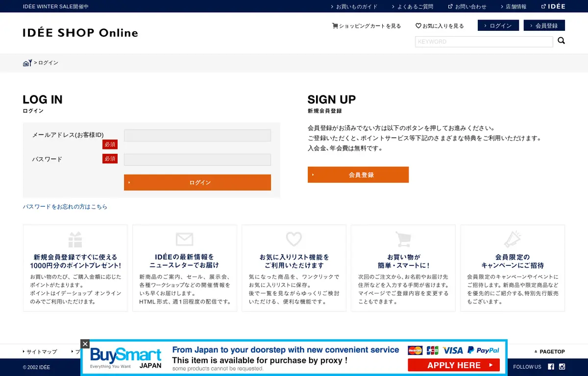Open the Facebook follow icon

[x=551, y=367]
